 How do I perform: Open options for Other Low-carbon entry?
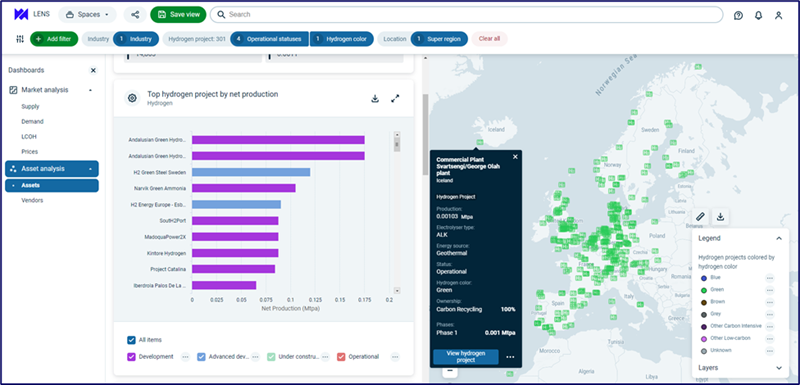pyautogui.click(x=769, y=339)
